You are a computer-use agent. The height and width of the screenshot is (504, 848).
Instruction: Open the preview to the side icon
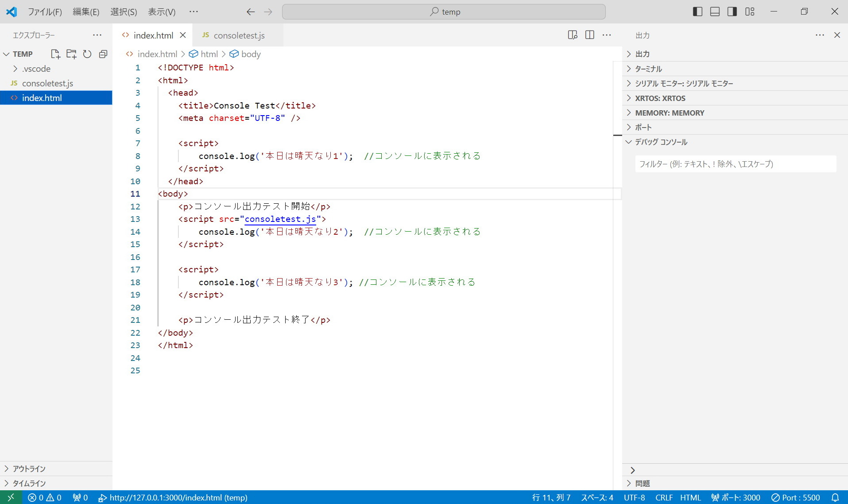[x=573, y=35]
